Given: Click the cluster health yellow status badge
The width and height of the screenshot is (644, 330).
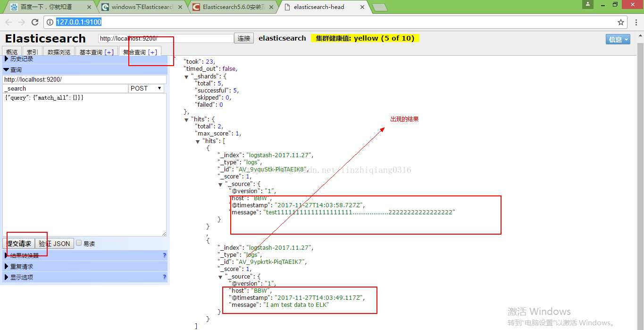Looking at the screenshot, I should (x=365, y=38).
